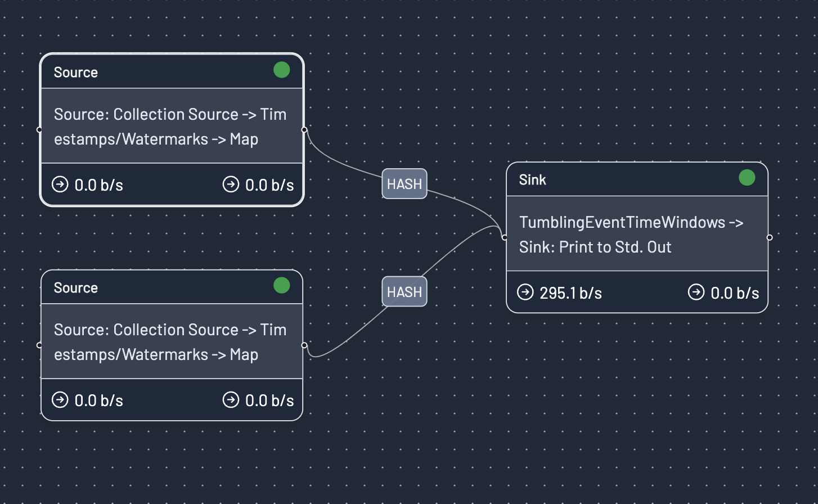Click the Collection Source description text
The image size is (818, 504).
point(170,127)
